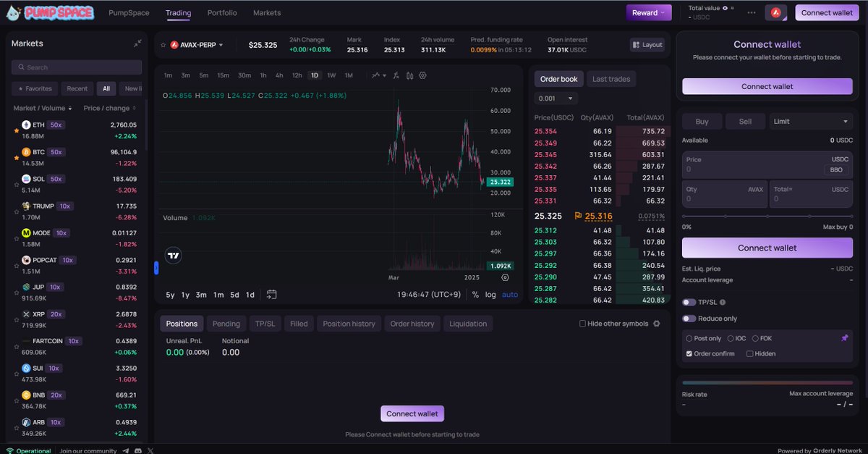Select the Recent markets filter
This screenshot has height=454, width=868.
[77, 88]
